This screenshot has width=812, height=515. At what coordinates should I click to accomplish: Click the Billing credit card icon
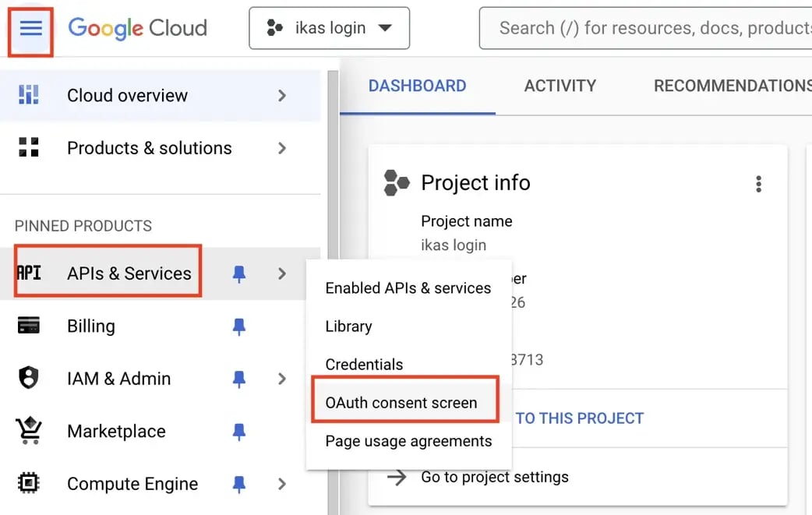[29, 326]
